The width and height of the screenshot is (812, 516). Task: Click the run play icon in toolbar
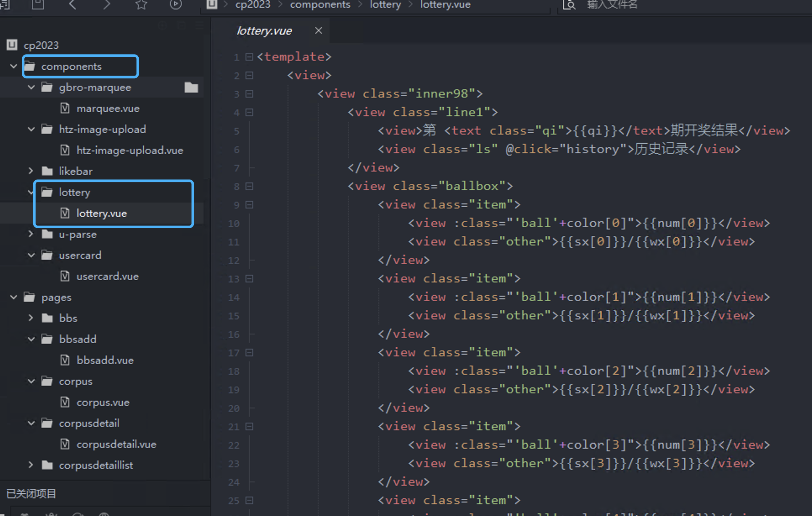176,5
